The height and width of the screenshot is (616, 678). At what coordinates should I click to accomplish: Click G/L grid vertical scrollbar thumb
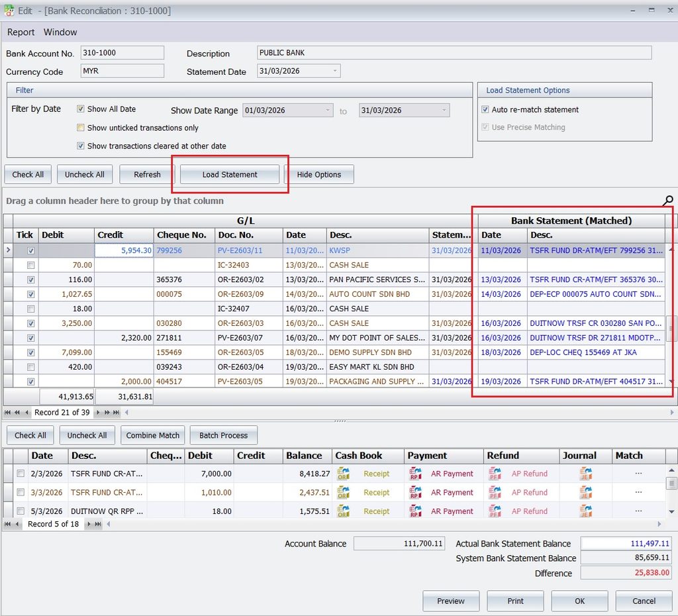pyautogui.click(x=671, y=329)
